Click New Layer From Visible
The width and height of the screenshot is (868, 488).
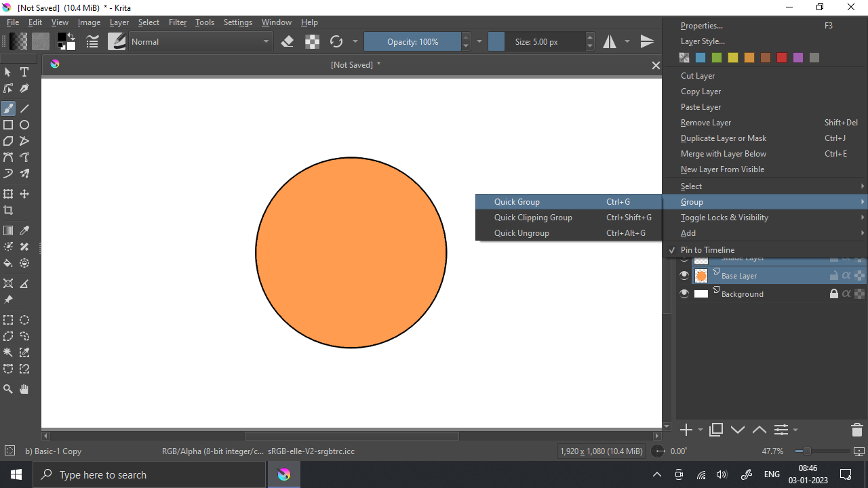pyautogui.click(x=766, y=169)
